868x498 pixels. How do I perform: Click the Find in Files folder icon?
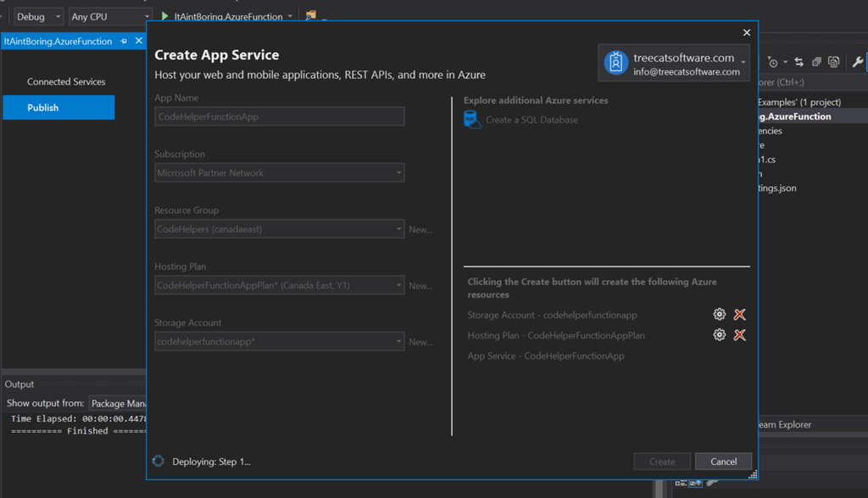click(310, 15)
